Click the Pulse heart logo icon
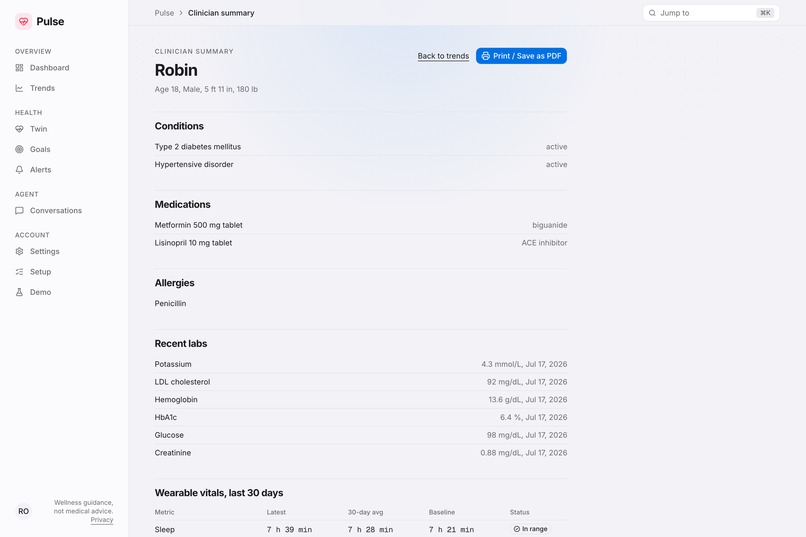Screen dimensions: 806x537 tap(23, 22)
